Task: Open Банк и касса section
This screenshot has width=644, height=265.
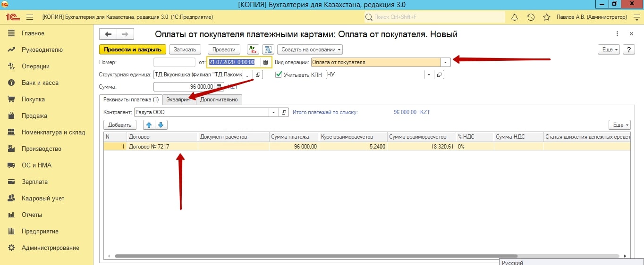Action: point(40,83)
